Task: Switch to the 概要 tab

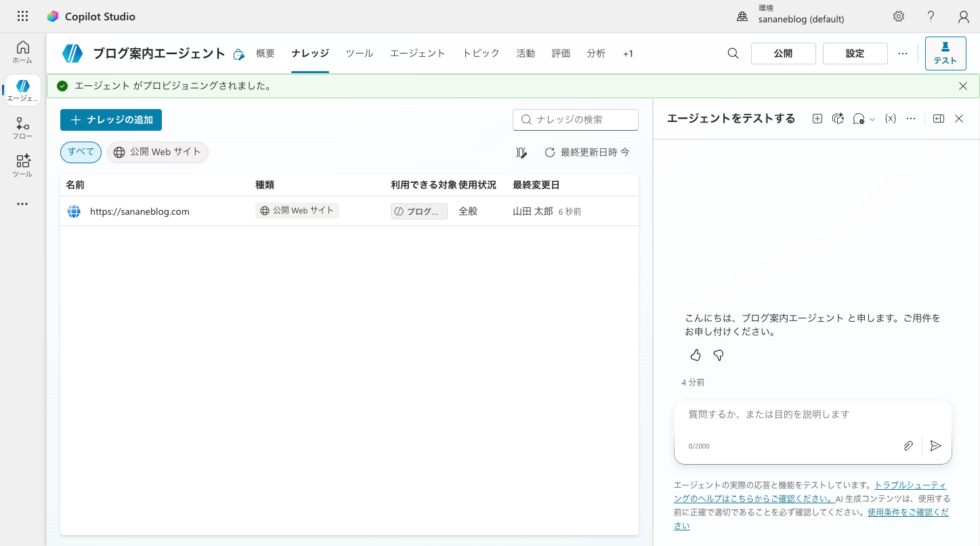Action: coord(265,54)
